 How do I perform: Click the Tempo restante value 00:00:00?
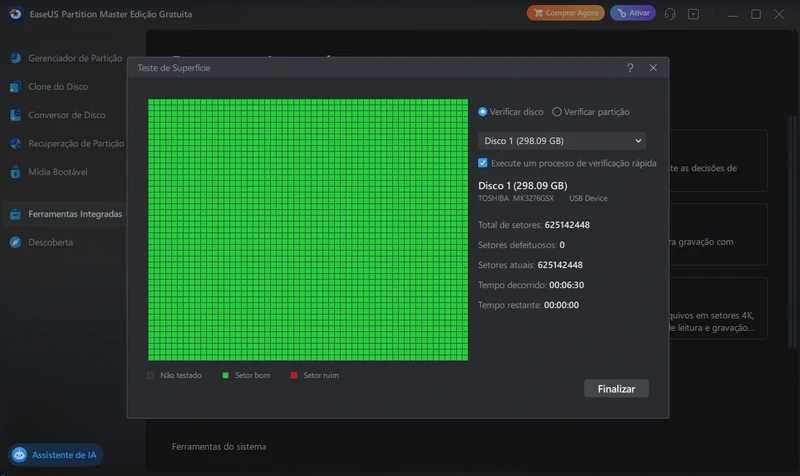pyautogui.click(x=562, y=305)
